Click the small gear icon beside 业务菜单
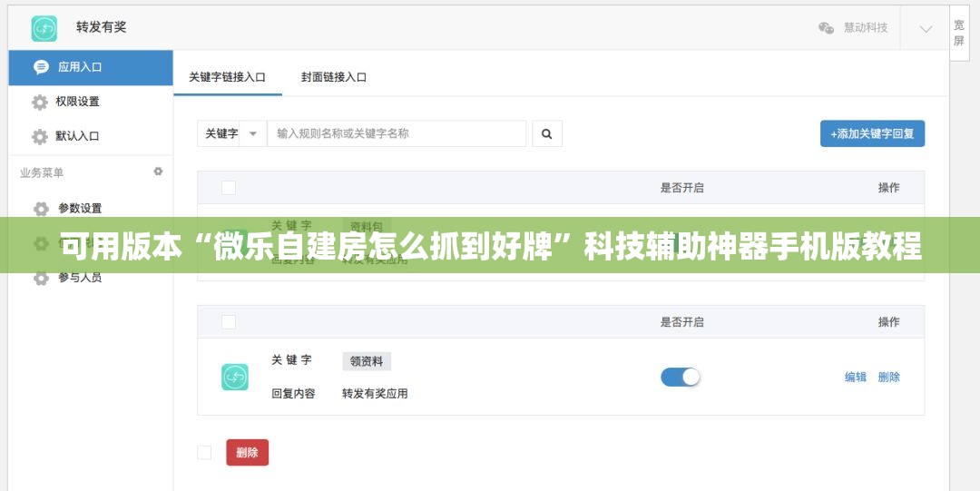980x491 pixels. [158, 172]
